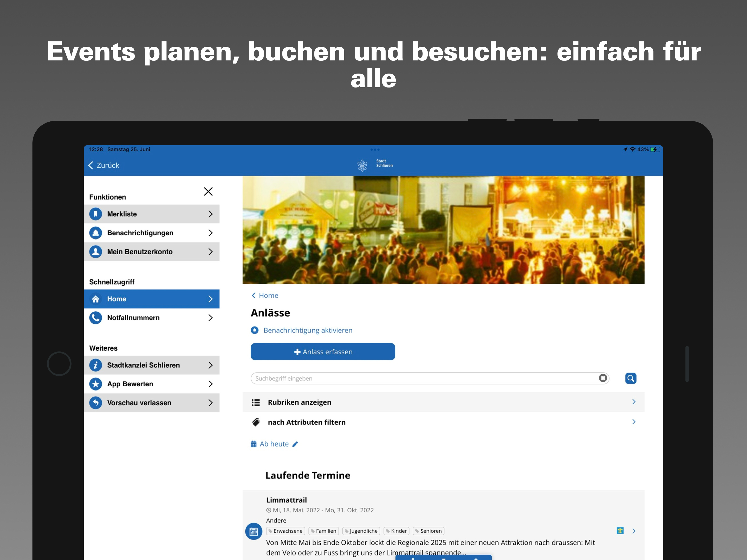Click the blue search magnifier button
Screen dimensions: 747x560
(630, 378)
